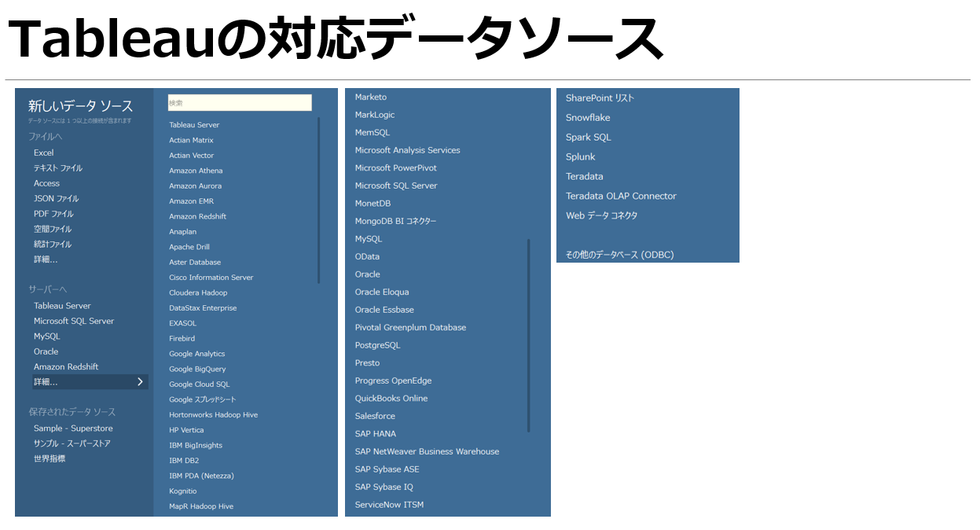Open DataStax Enterprise connector
Viewport: 980px width, 530px height.
[203, 308]
